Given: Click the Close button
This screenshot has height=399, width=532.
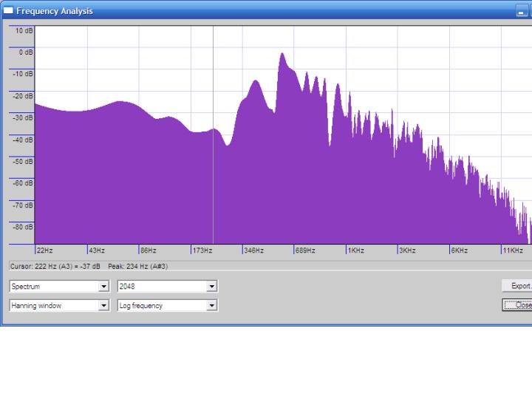Looking at the screenshot, I should tap(517, 305).
